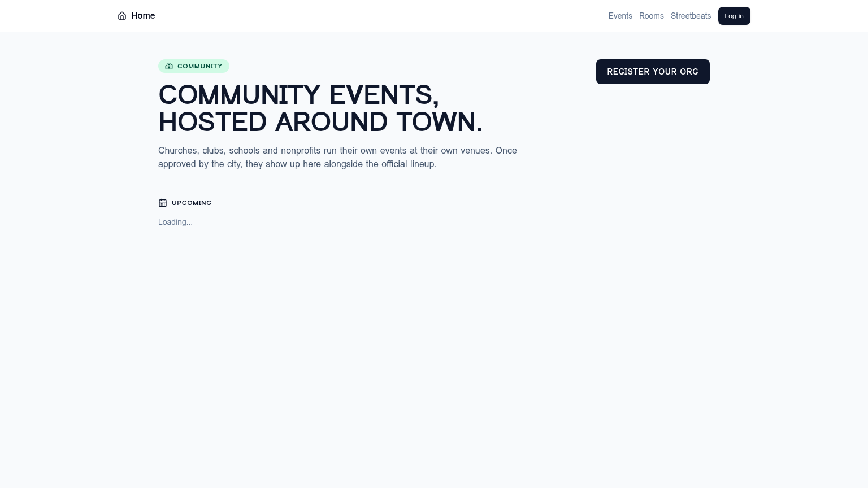Image resolution: width=868 pixels, height=488 pixels.
Task: Click the Community Events, Hosted Around Town headline
Action: [x=320, y=108]
